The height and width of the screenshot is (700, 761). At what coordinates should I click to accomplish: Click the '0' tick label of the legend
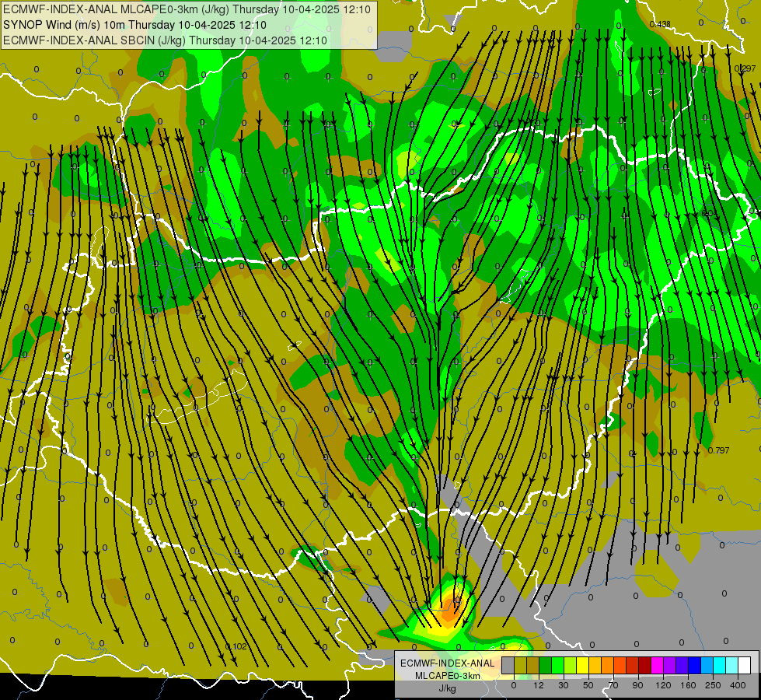pyautogui.click(x=514, y=685)
